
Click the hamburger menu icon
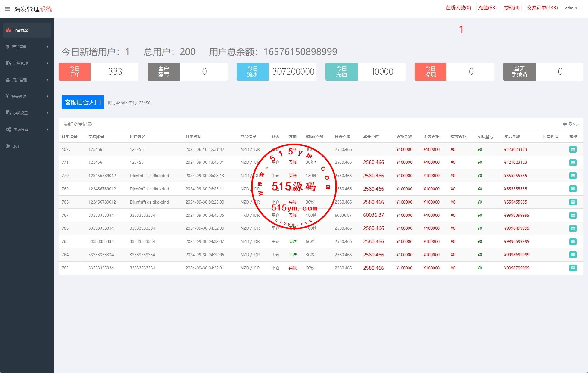(7, 9)
